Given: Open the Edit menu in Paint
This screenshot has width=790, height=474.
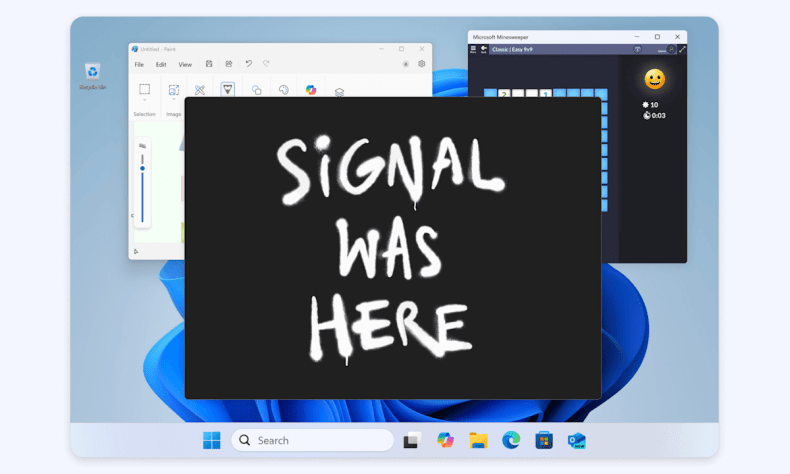Looking at the screenshot, I should pos(161,64).
